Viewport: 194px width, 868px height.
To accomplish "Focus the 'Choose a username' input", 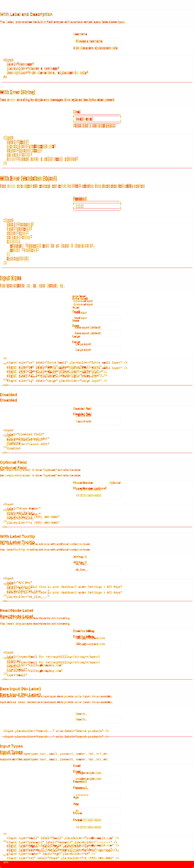I will (97, 41).
